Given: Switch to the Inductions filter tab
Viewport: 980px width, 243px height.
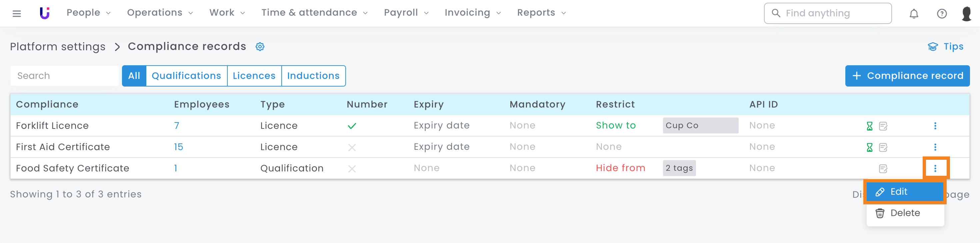Looking at the screenshot, I should pyautogui.click(x=313, y=76).
